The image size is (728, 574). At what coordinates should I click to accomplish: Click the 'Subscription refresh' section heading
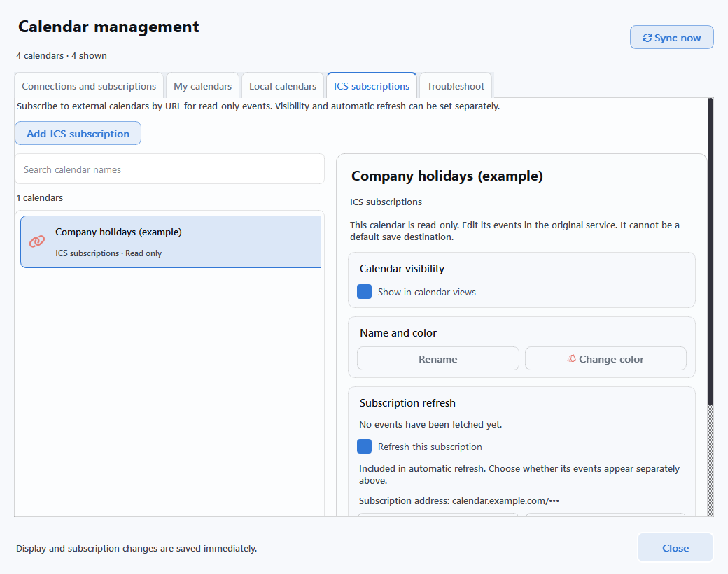(407, 402)
